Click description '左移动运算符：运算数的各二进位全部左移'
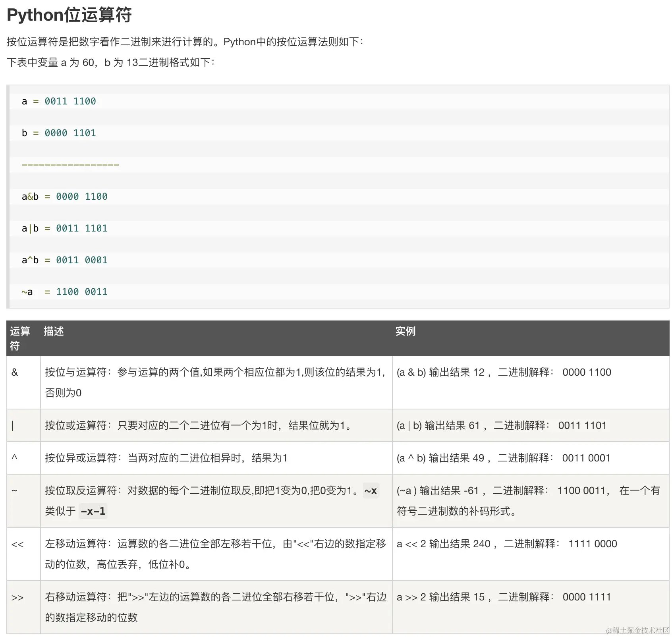The width and height of the screenshot is (672, 637). 215,554
